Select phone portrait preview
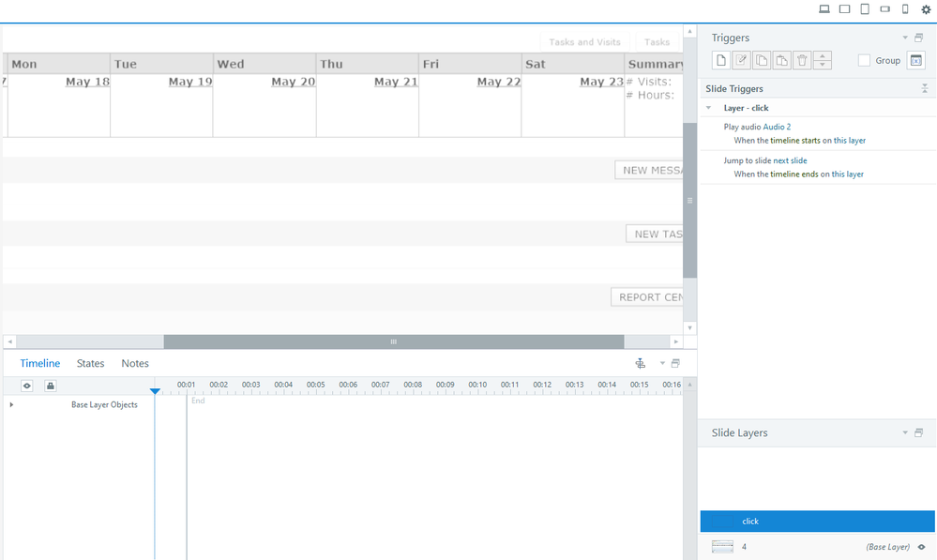Screen dimensions: 937x560 (x=905, y=9)
